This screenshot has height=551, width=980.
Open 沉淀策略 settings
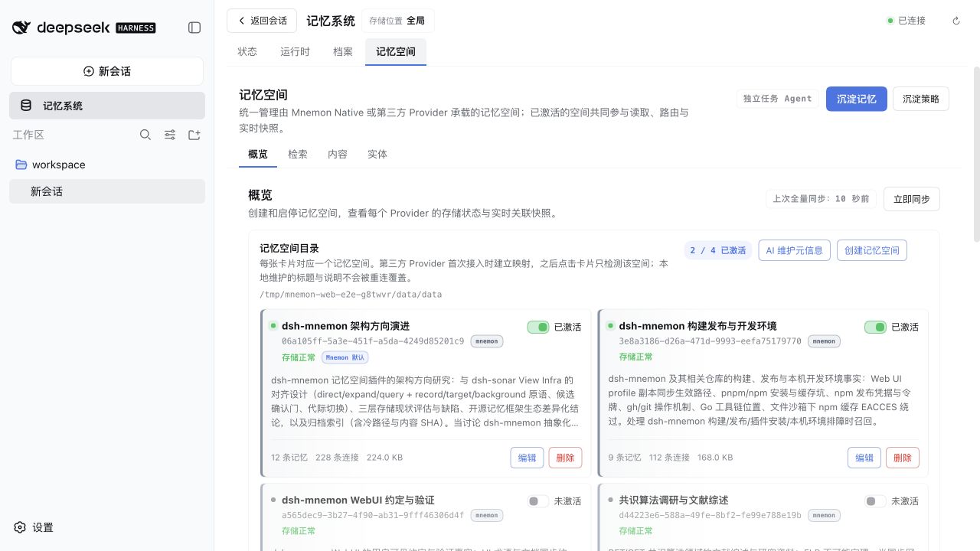click(921, 99)
